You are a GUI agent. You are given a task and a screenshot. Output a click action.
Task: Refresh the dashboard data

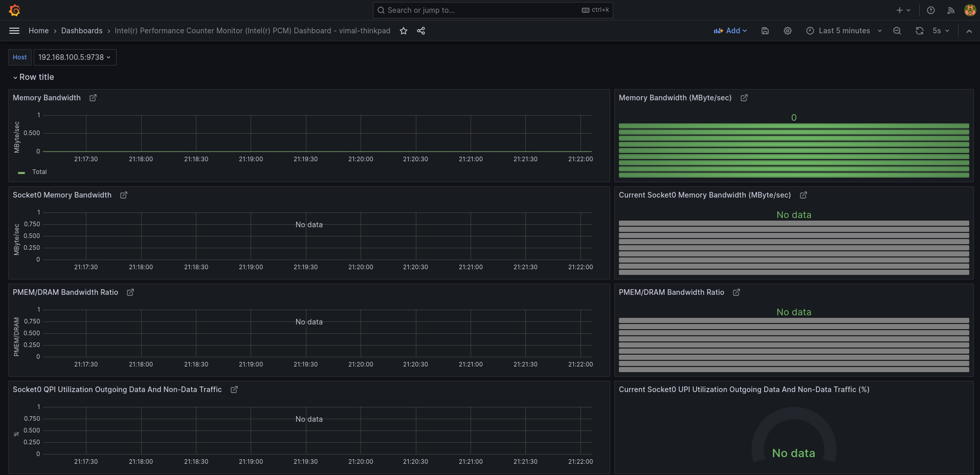(x=919, y=31)
